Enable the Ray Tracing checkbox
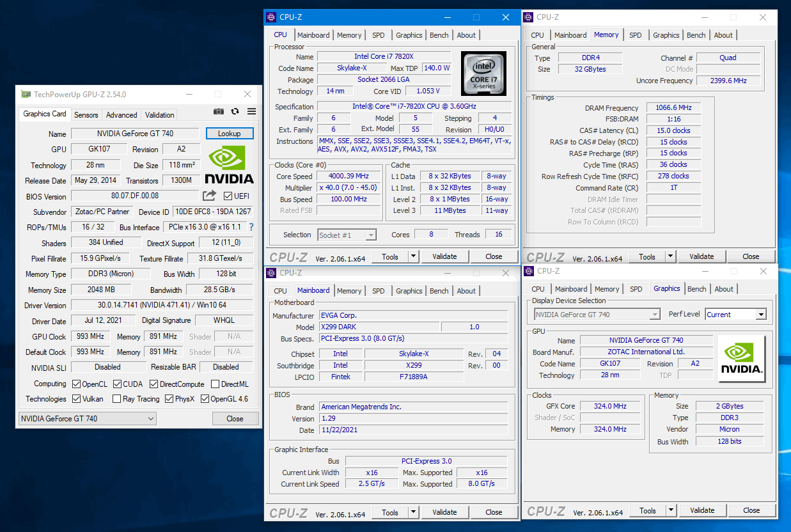This screenshot has width=791, height=532. click(116, 399)
